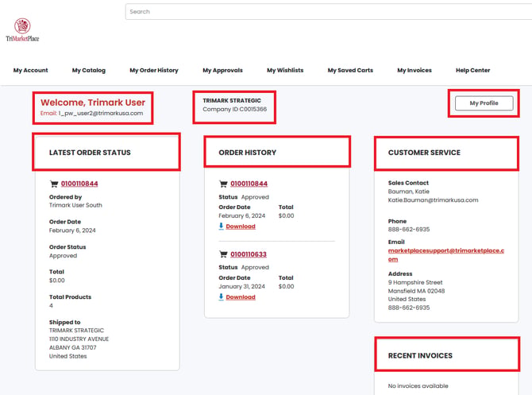Open the My Account menu
Screen dimensions: 532x395
point(30,70)
